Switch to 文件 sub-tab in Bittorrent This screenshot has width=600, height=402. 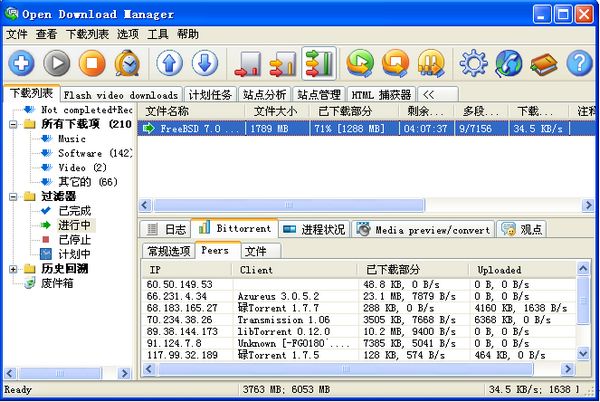(261, 251)
